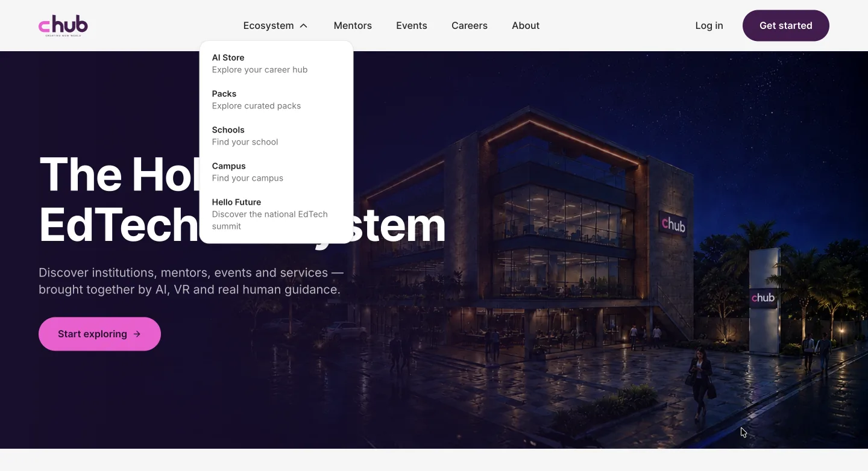Open the Mentors page
Screen dimensions: 868x471
(x=353, y=25)
